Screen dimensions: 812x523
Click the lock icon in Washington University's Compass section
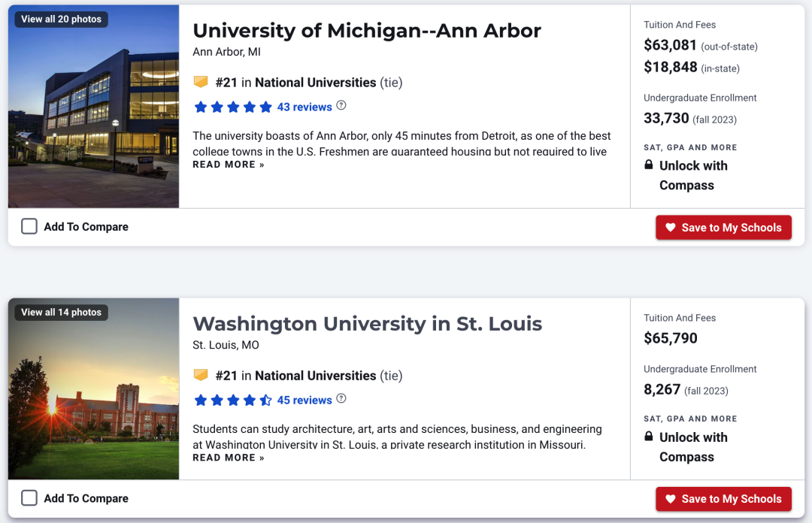(648, 436)
